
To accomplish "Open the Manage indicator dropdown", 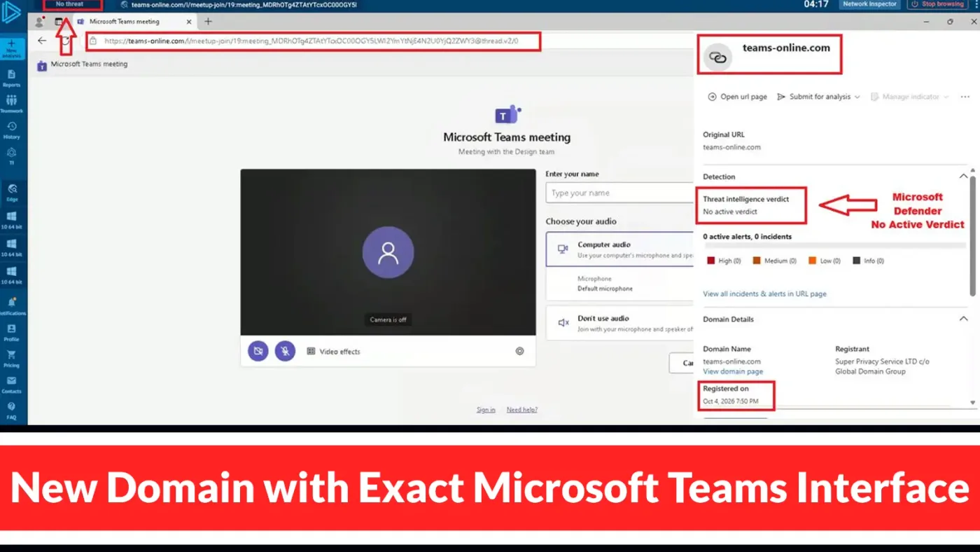I will 909,97.
